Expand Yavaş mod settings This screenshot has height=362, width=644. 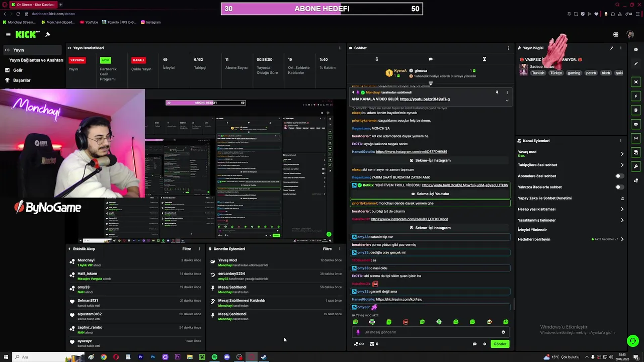click(622, 154)
